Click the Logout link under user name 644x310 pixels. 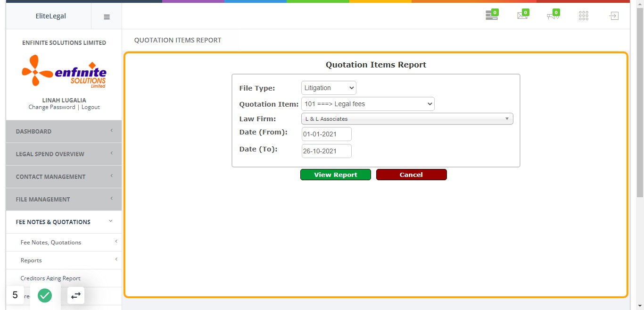pos(91,107)
